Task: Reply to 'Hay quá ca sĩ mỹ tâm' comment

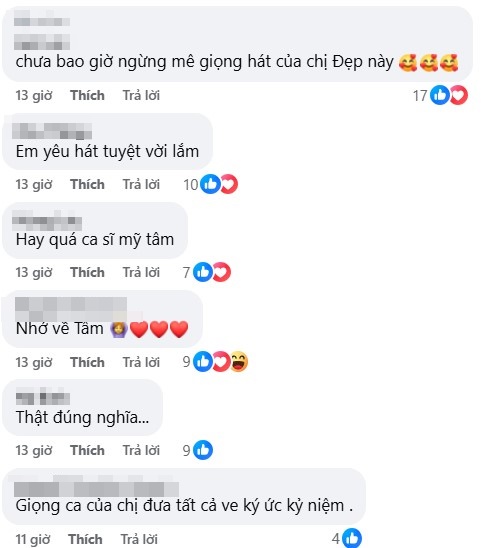Action: 141,272
